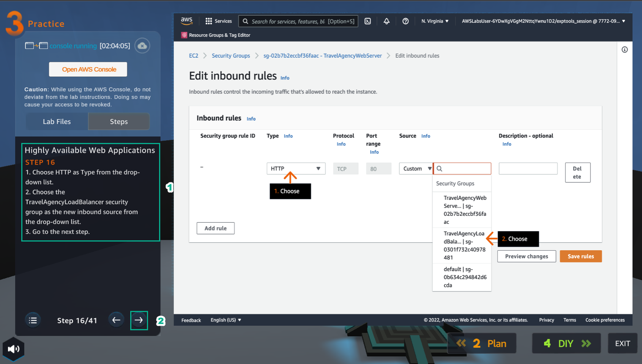This screenshot has height=364, width=642.
Task: Go to phase 4 DIY
Action: click(x=566, y=344)
